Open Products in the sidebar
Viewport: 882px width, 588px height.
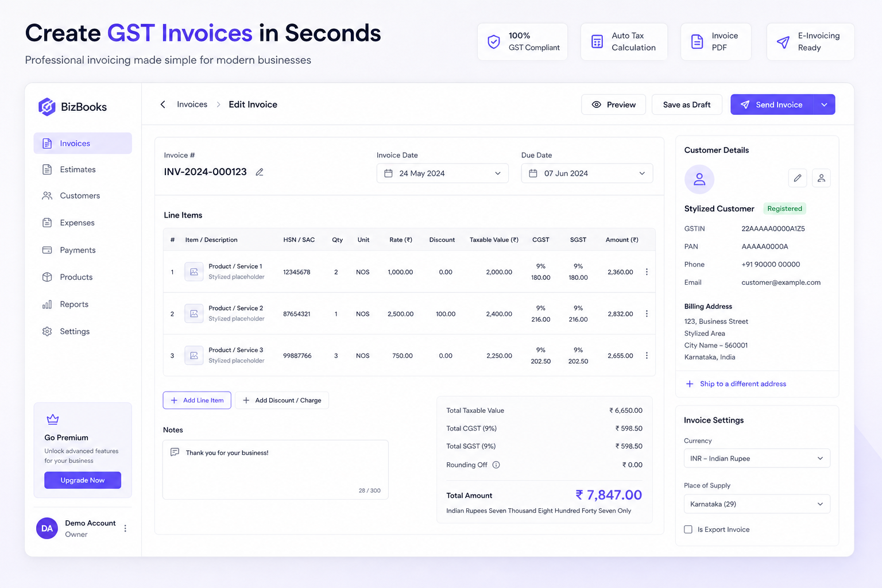tap(83, 277)
